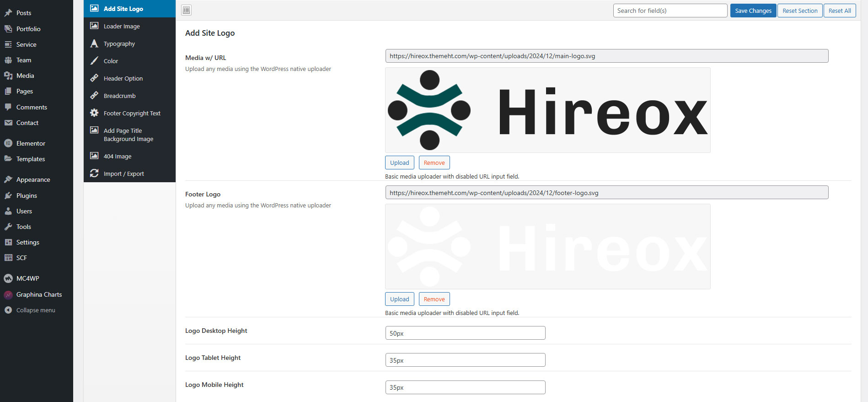The image size is (868, 402).
Task: Click the Logo Desktop Height field
Action: coord(466,333)
